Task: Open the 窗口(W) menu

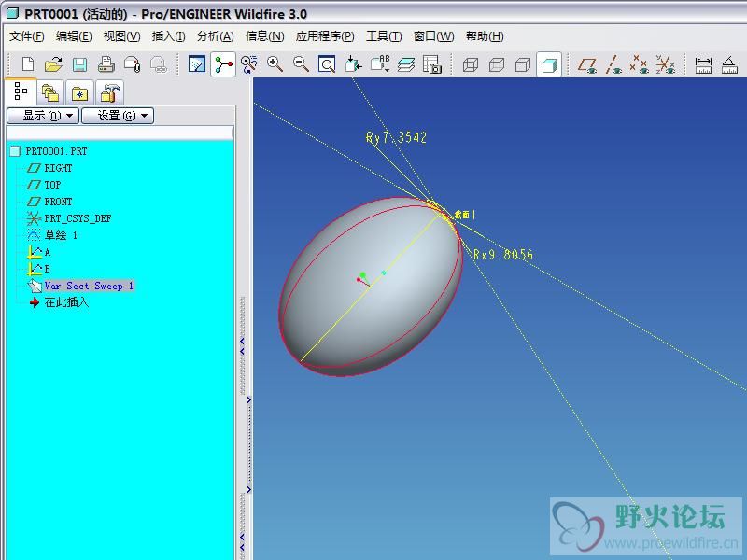Action: point(433,36)
